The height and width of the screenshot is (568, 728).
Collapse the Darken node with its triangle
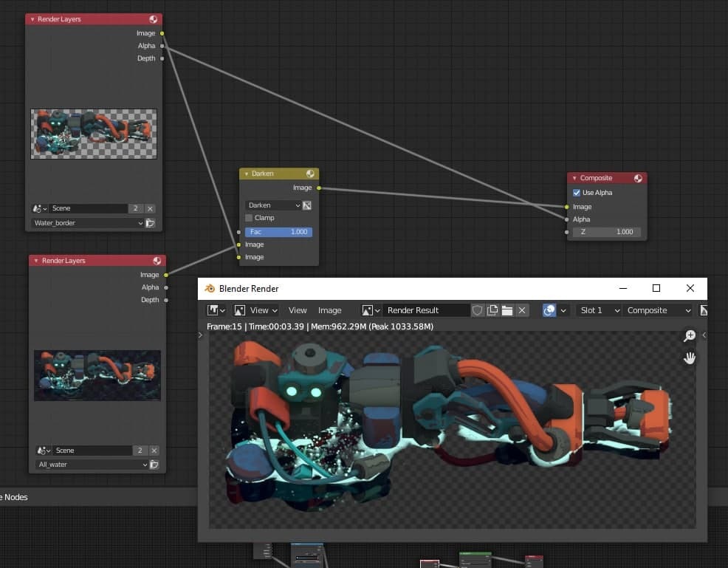247,174
